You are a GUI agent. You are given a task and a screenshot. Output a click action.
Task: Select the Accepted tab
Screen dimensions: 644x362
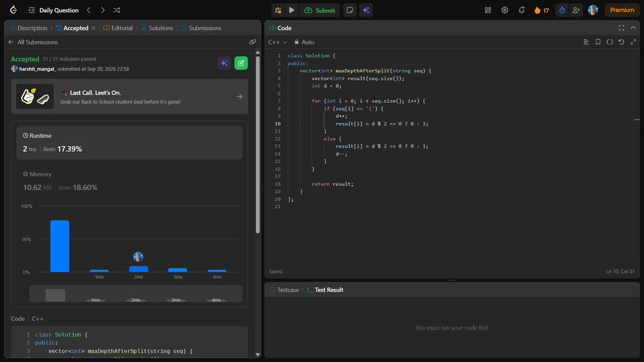tap(71, 28)
